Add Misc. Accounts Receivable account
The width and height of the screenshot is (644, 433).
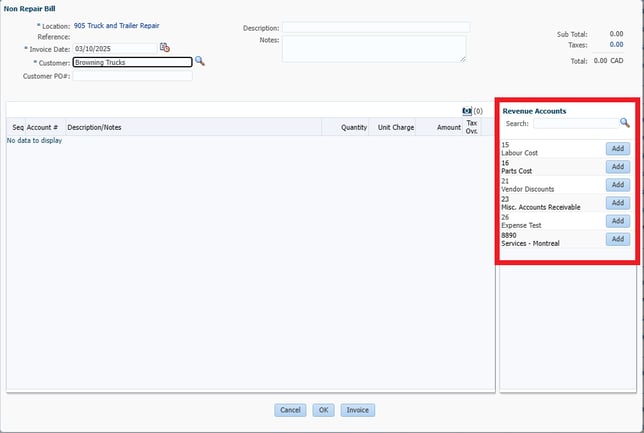pyautogui.click(x=617, y=203)
